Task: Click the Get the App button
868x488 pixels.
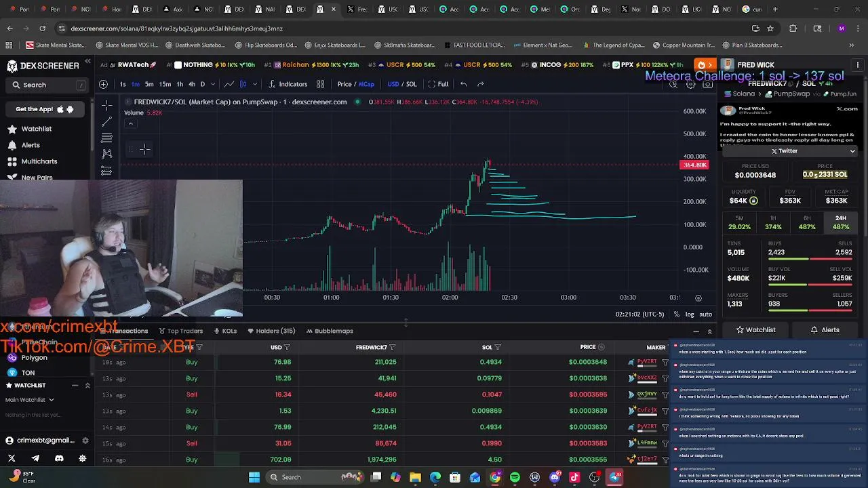Action: click(45, 109)
